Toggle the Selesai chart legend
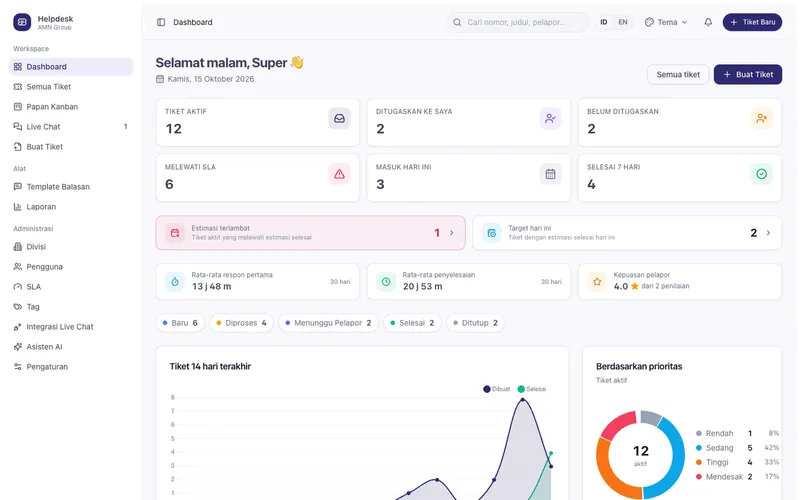 coord(532,389)
